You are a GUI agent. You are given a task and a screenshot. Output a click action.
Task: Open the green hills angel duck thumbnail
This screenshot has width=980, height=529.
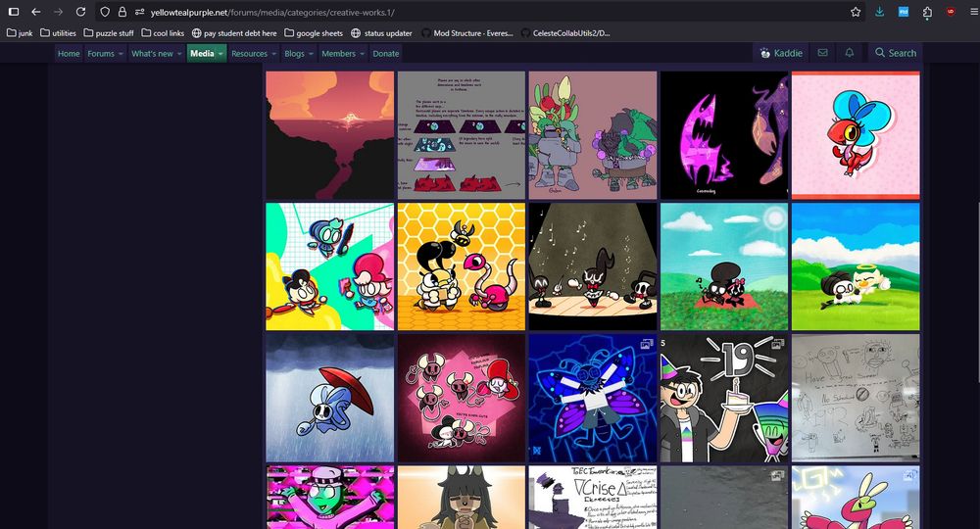tap(856, 266)
